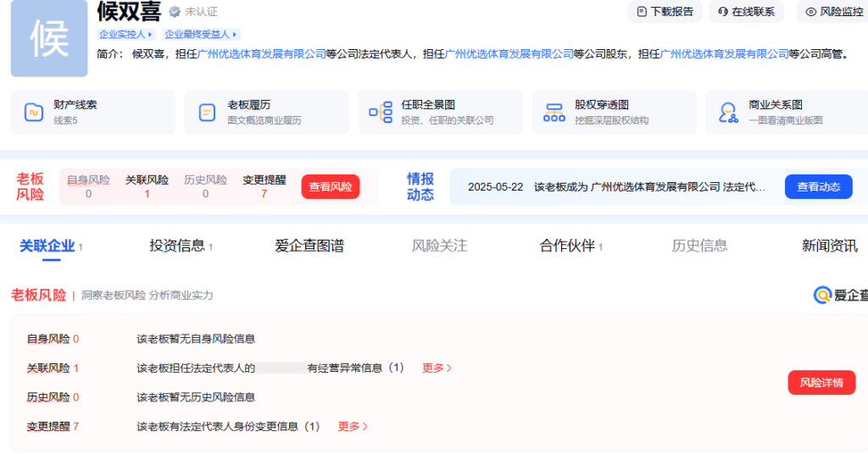Click the verification badge icon beside 未认证
Viewport: 868px width, 454px height.
click(175, 12)
